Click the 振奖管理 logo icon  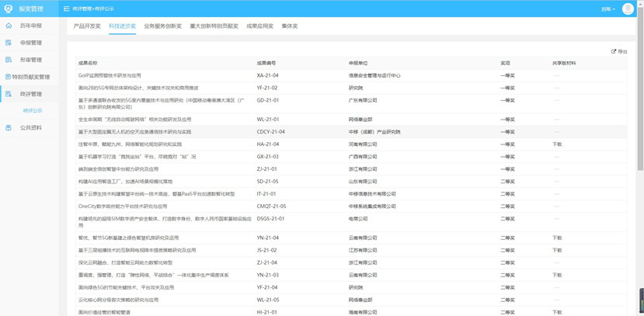[x=9, y=9]
